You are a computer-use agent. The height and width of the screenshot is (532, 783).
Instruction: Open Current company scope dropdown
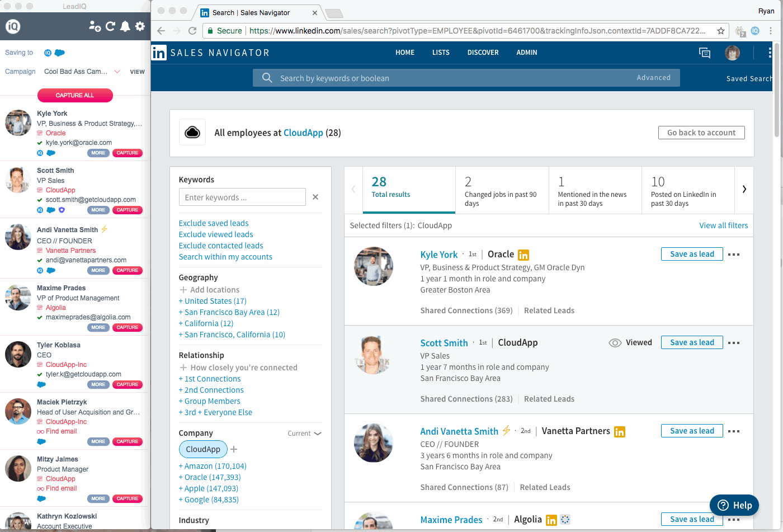pyautogui.click(x=304, y=434)
